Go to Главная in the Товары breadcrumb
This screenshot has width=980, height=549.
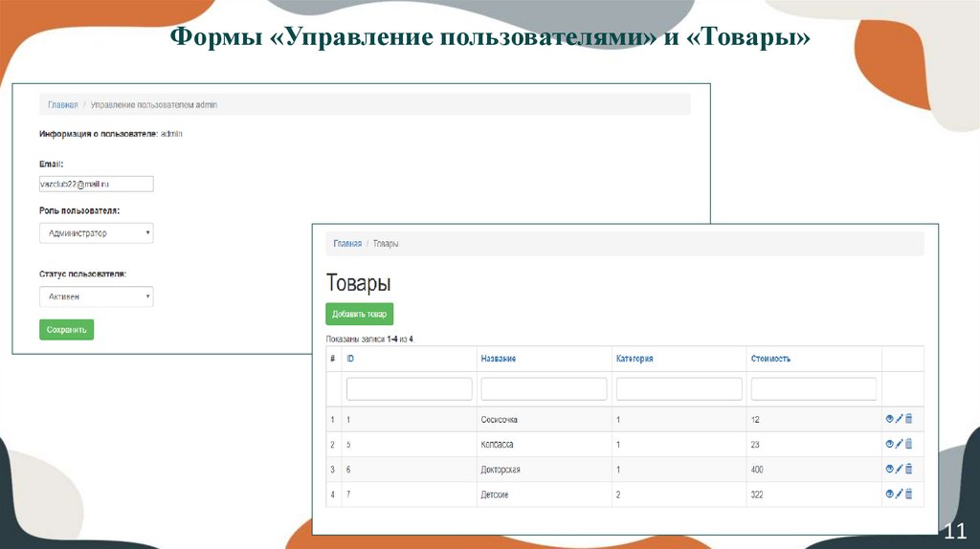click(347, 244)
